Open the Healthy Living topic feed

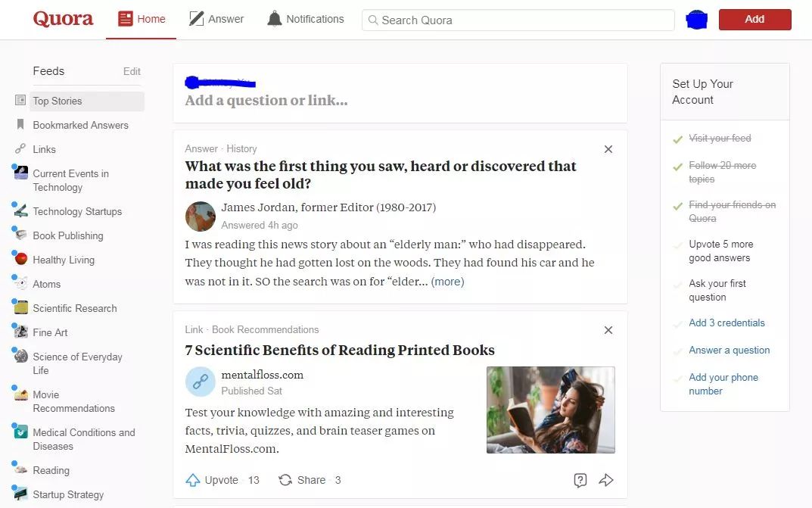[x=63, y=260]
